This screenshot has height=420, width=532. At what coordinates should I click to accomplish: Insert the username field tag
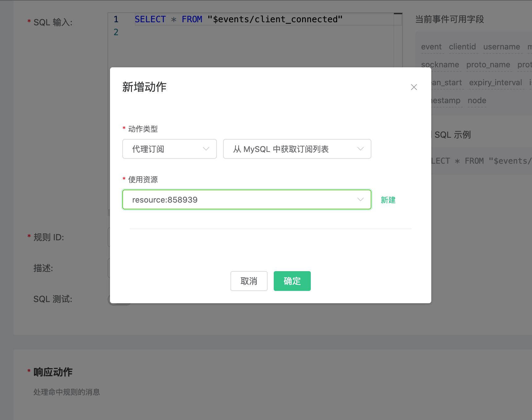[x=502, y=47]
